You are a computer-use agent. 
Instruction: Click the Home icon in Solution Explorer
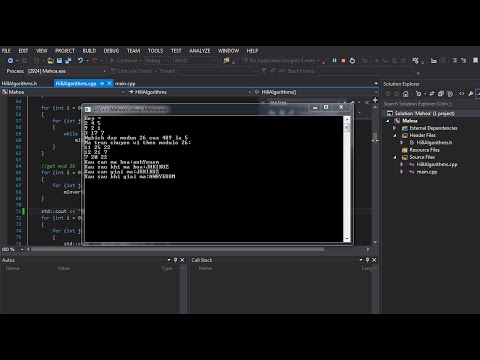(406, 94)
